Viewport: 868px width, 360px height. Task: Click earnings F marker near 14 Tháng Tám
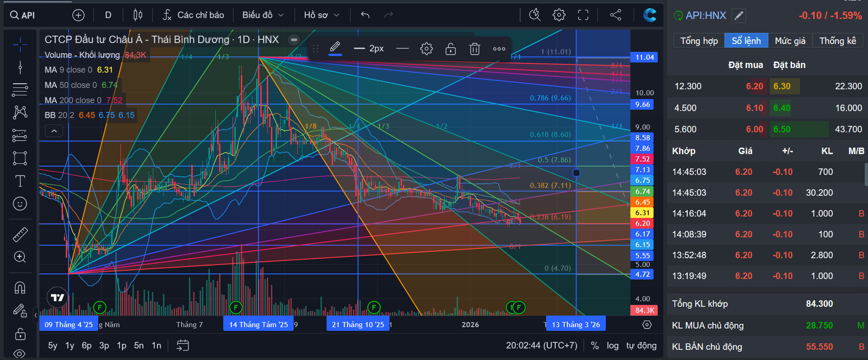[236, 307]
